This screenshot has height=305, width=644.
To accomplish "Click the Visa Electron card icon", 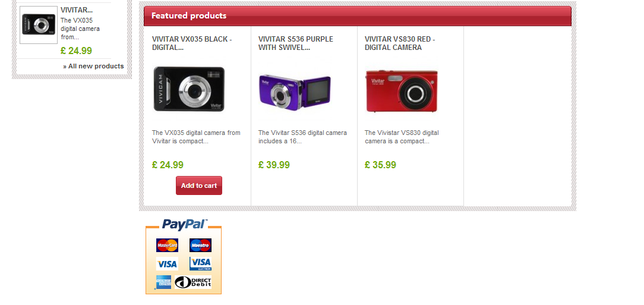I will pyautogui.click(x=200, y=264).
